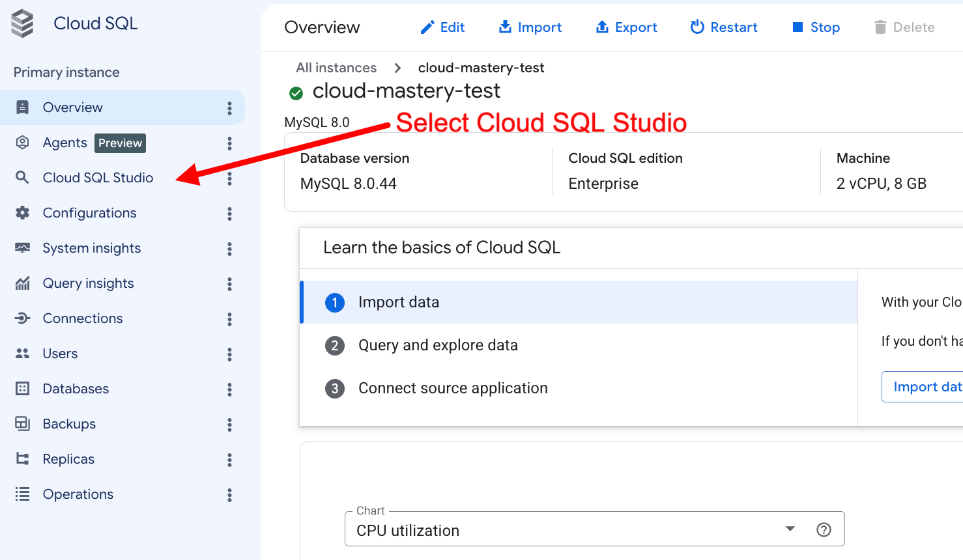Click the Import data outlined button

pos(923,387)
